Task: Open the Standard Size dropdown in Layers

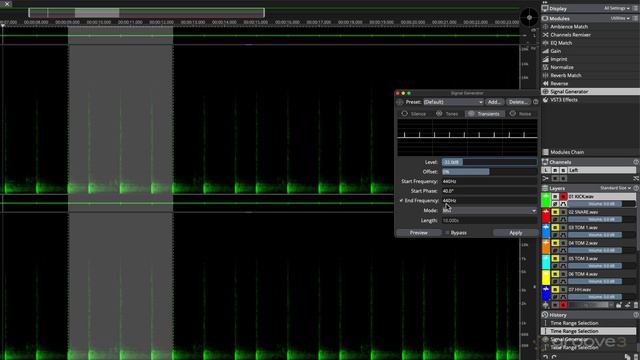Action: coord(616,188)
